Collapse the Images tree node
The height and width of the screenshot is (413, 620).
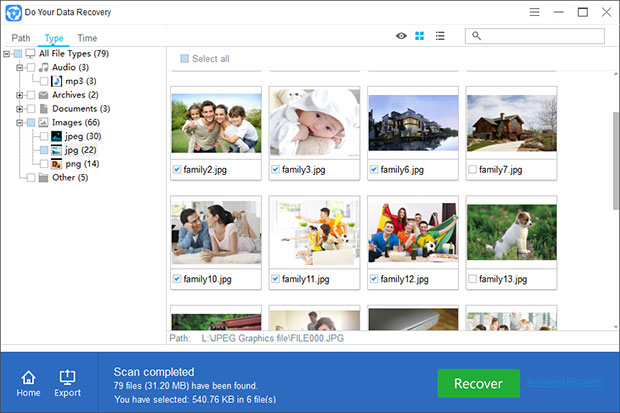tap(20, 122)
